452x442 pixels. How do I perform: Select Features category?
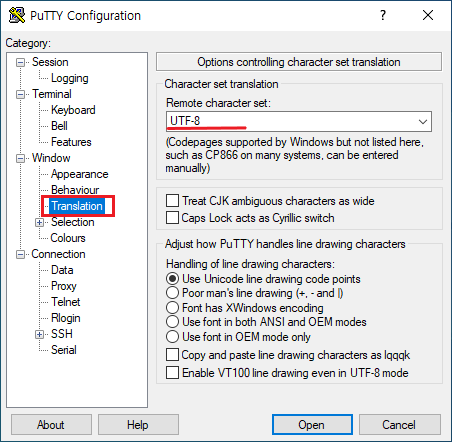tap(71, 142)
